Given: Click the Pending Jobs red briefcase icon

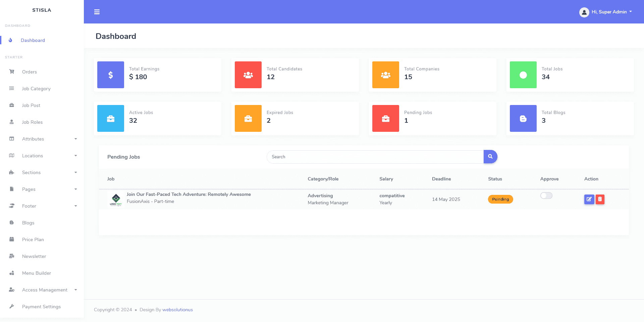Looking at the screenshot, I should pos(386,118).
